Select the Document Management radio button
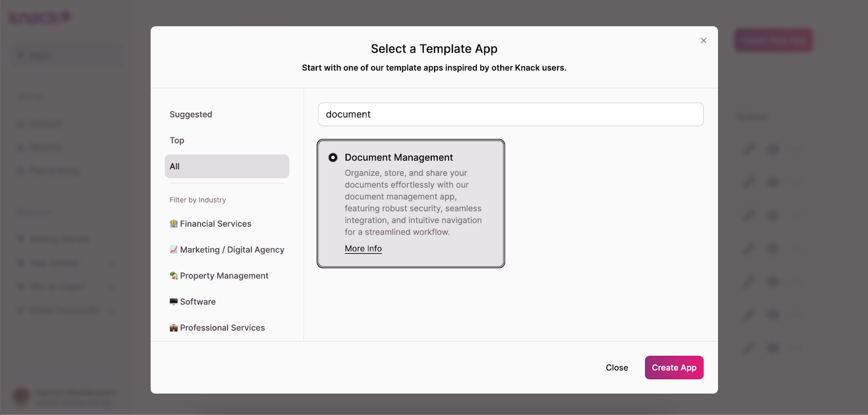This screenshot has width=868, height=415. point(333,157)
